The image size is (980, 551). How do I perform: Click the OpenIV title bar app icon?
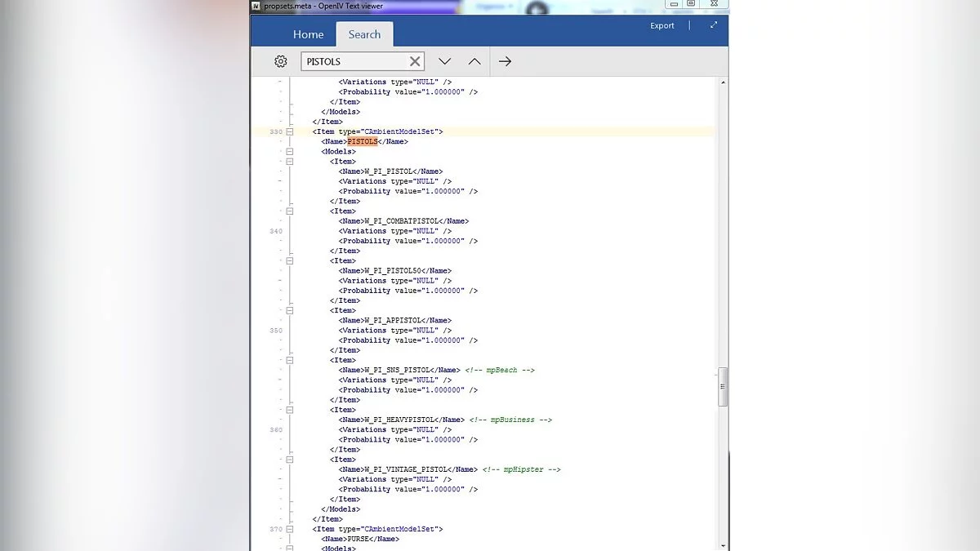coord(256,5)
